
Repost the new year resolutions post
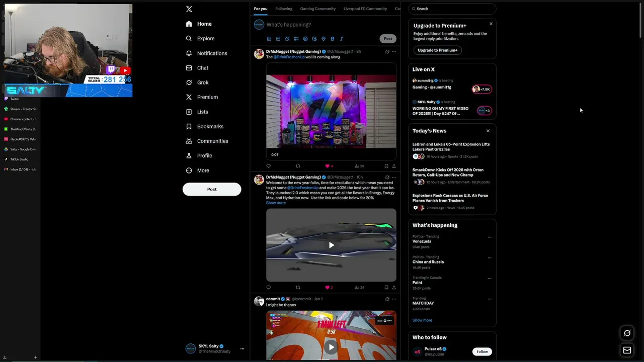click(298, 288)
